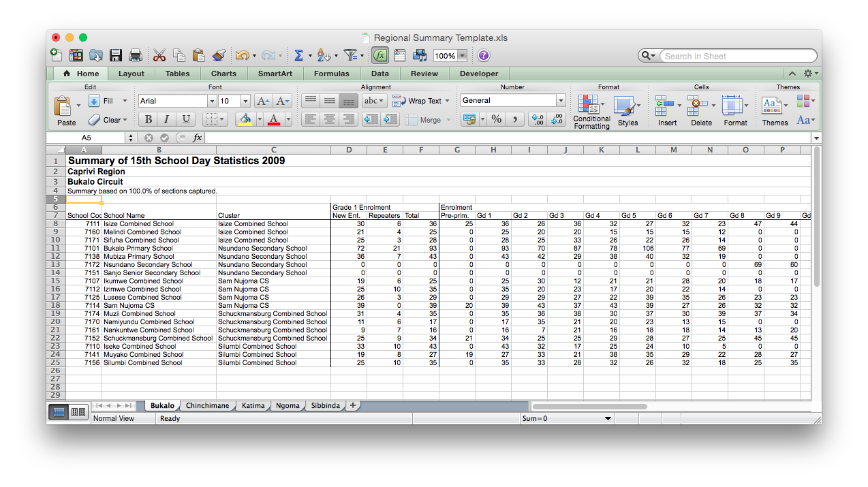Align text left horizontally
The image size is (868, 487).
pyautogui.click(x=310, y=119)
